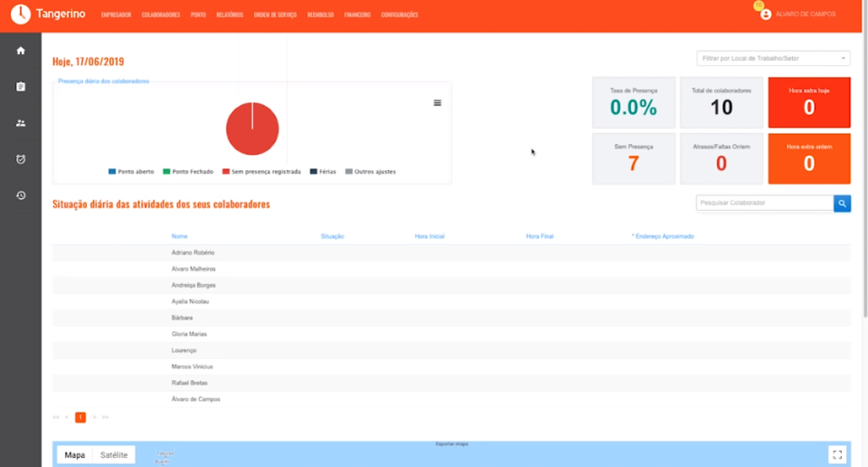868x467 pixels.
Task: Toggle Ponto Fechado legend item
Action: coord(188,172)
